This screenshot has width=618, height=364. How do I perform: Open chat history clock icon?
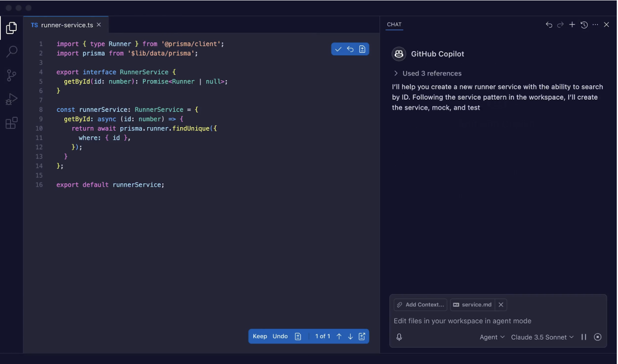(584, 25)
